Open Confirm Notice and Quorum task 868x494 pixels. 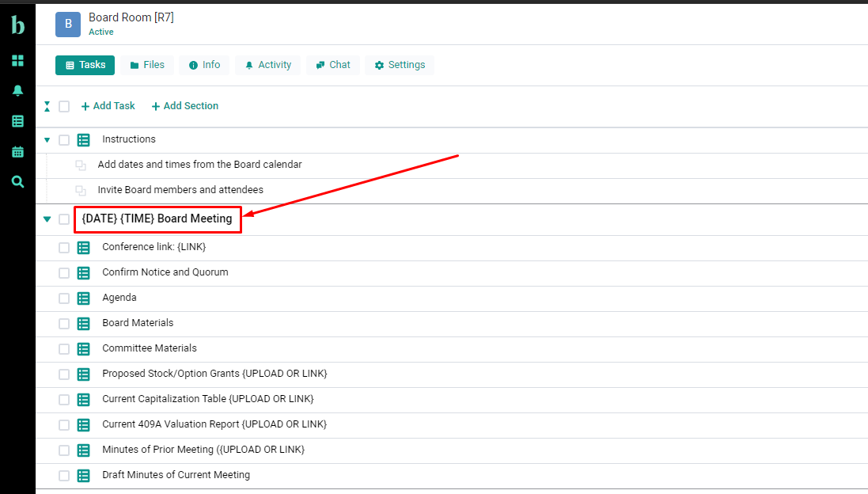(x=165, y=272)
